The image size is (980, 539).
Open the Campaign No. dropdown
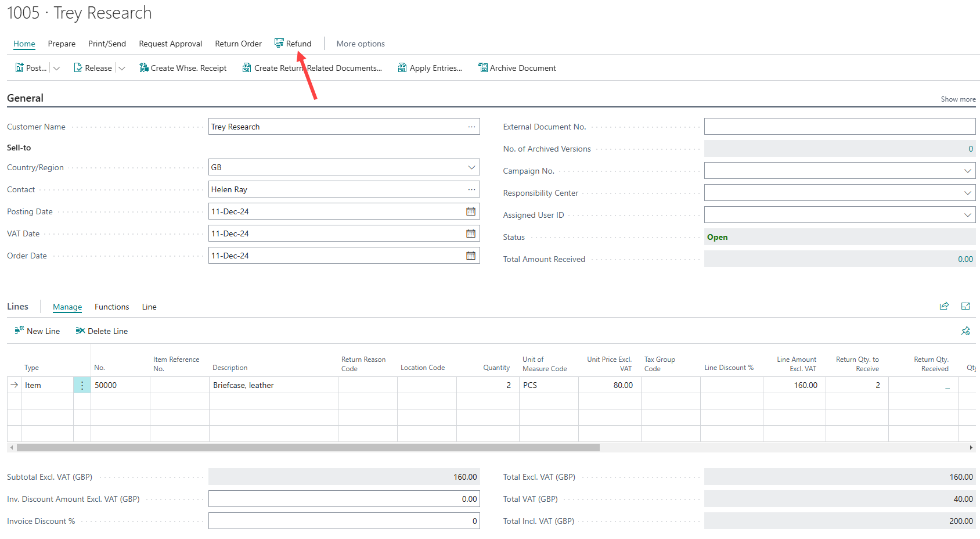[967, 171]
